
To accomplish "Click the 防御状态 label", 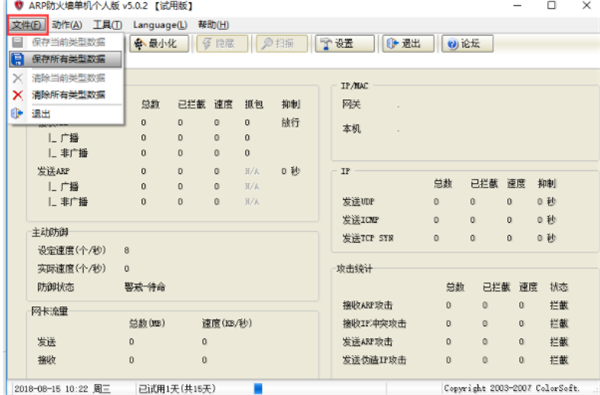I will pyautogui.click(x=56, y=287).
